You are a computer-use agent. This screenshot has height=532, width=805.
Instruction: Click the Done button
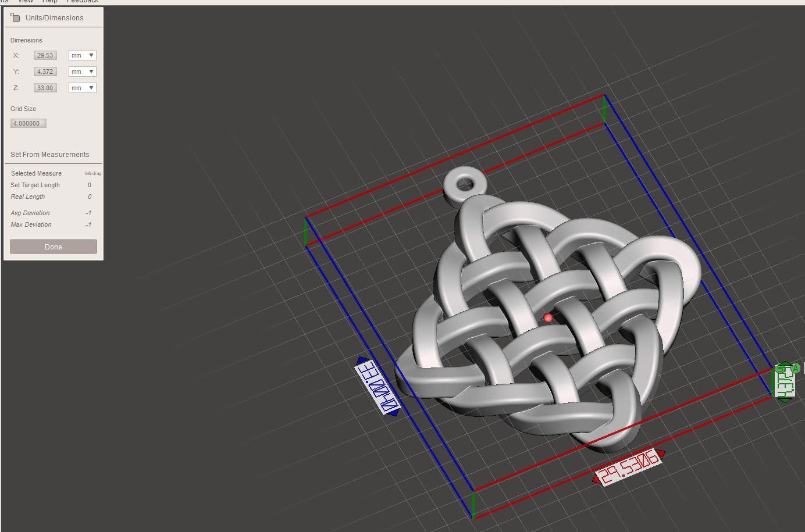click(54, 247)
